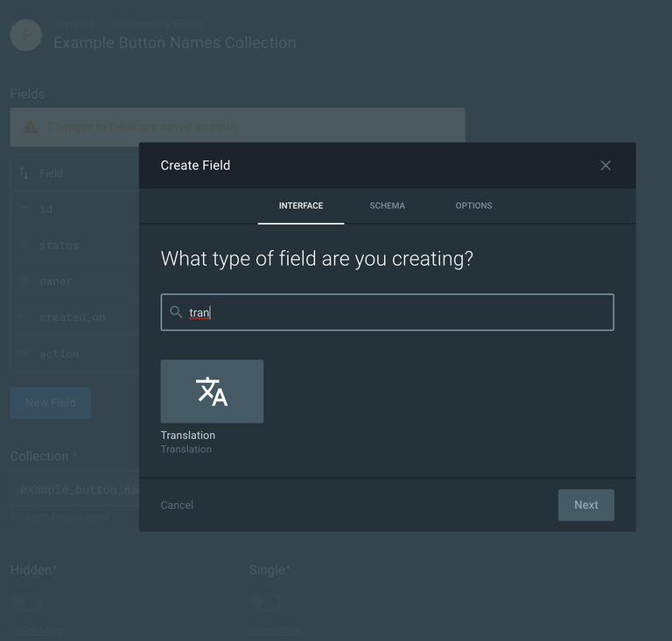Click the back arrow button
672x641 pixels.
tap(25, 35)
